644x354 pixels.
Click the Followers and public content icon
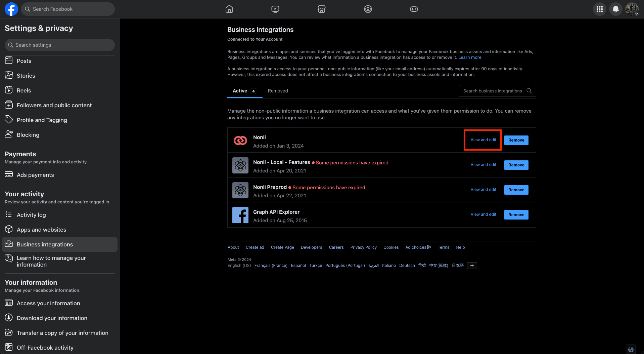pos(9,105)
